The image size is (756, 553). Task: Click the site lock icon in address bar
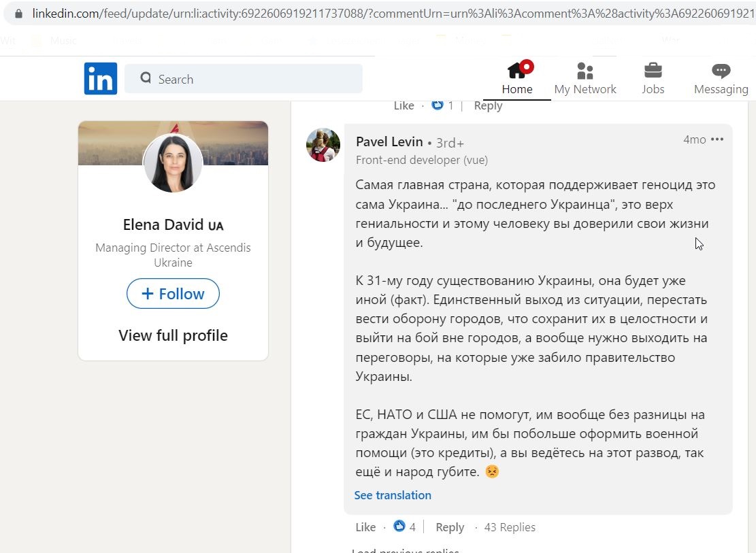click(18, 14)
